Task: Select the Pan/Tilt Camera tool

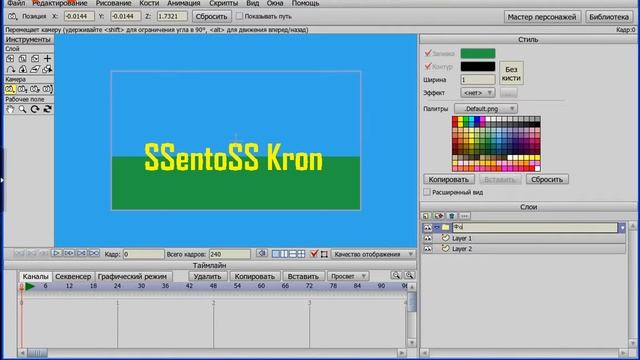Action: pos(47,89)
